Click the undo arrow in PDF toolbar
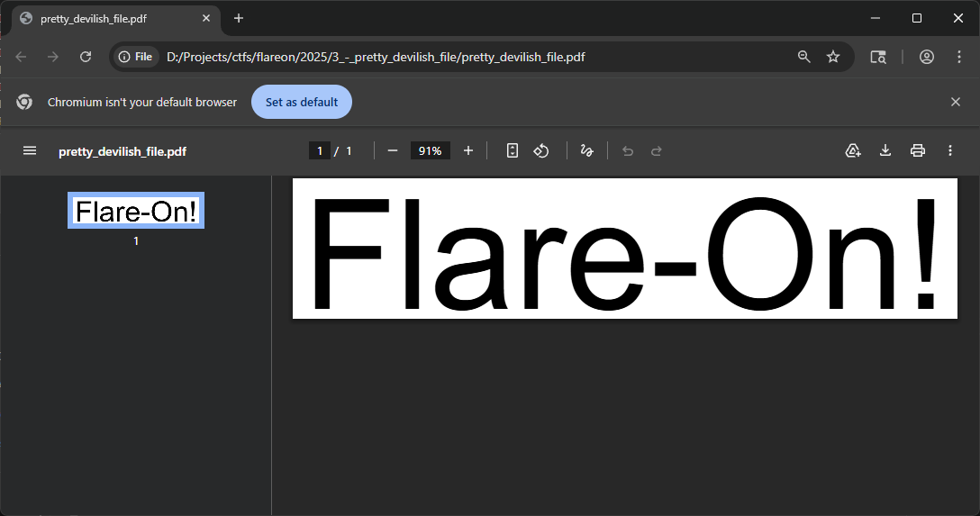 tap(628, 151)
